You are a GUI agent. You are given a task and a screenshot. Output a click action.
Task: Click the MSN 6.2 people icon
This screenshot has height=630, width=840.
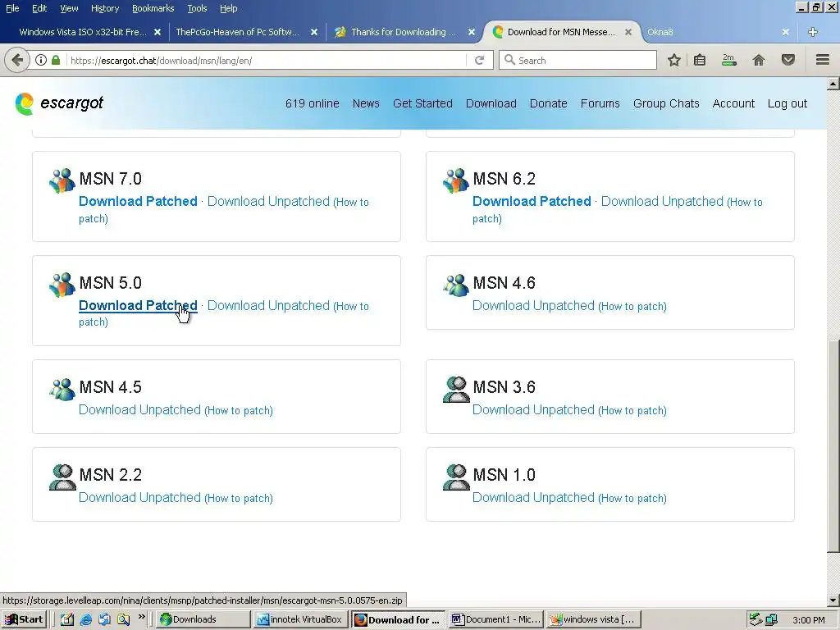click(x=456, y=181)
